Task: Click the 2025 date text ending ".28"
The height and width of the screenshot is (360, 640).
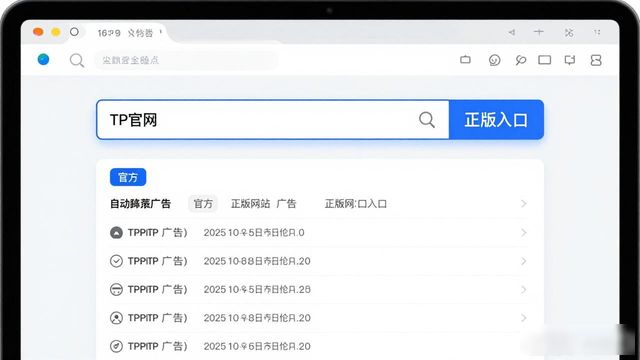Action: point(257,289)
